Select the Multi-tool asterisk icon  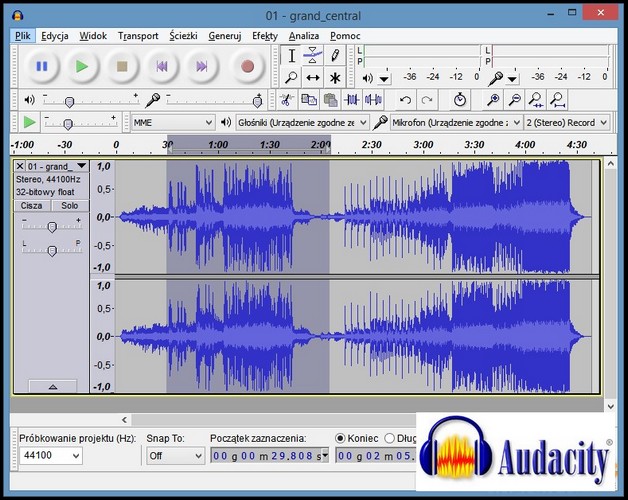(x=335, y=77)
